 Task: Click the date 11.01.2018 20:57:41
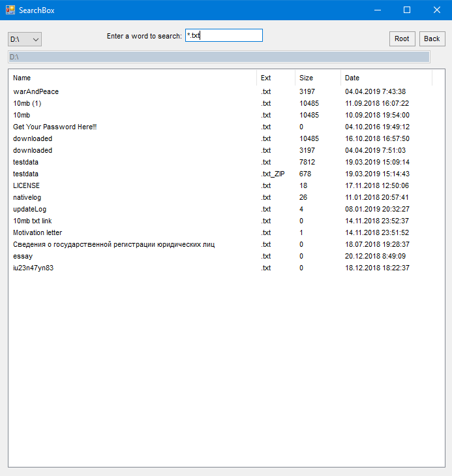click(x=376, y=197)
